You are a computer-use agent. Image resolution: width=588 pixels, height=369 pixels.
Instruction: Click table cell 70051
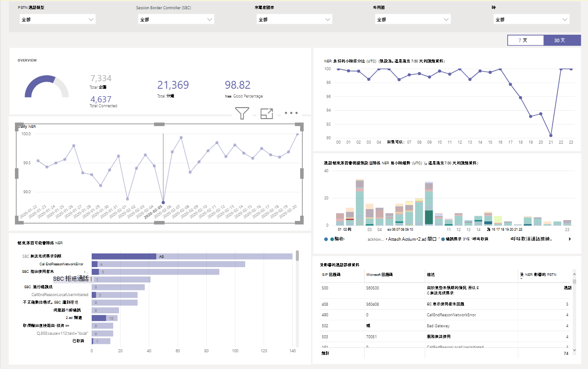[x=372, y=337]
